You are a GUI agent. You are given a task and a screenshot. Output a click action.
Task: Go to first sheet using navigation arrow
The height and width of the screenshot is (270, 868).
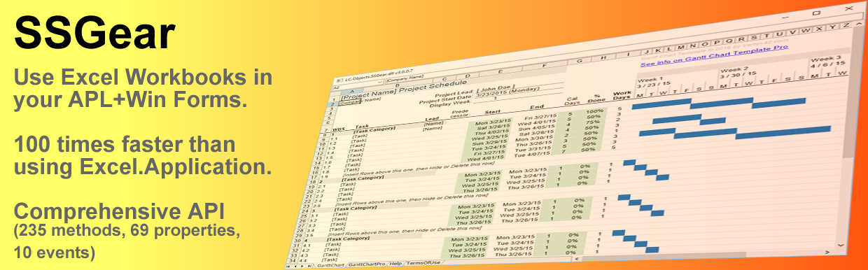[288, 267]
